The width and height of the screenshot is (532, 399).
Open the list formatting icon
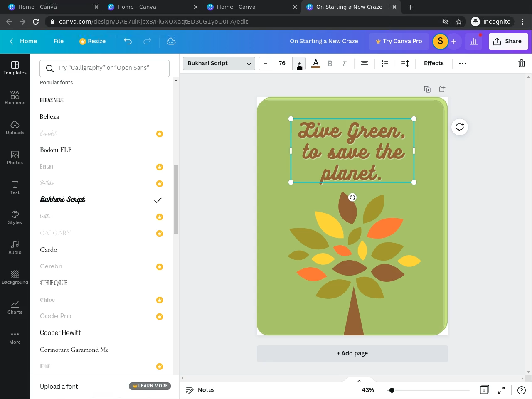click(x=385, y=64)
